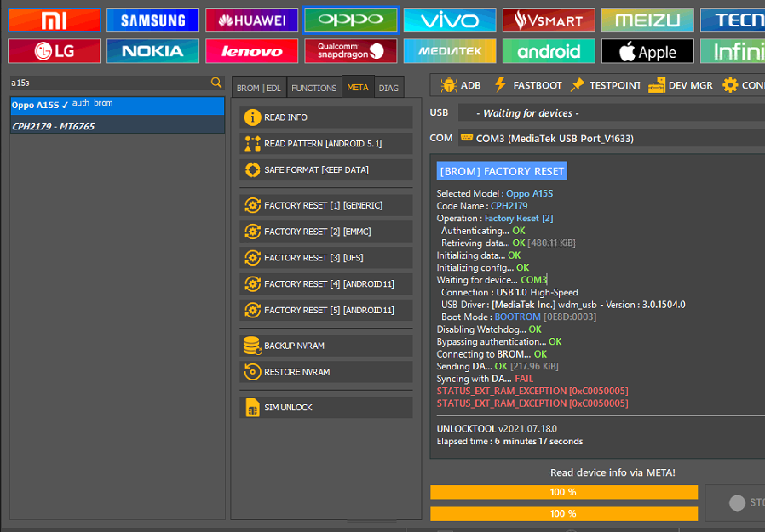Open the DIAG tab
Viewport: 765px width, 532px height.
(388, 88)
